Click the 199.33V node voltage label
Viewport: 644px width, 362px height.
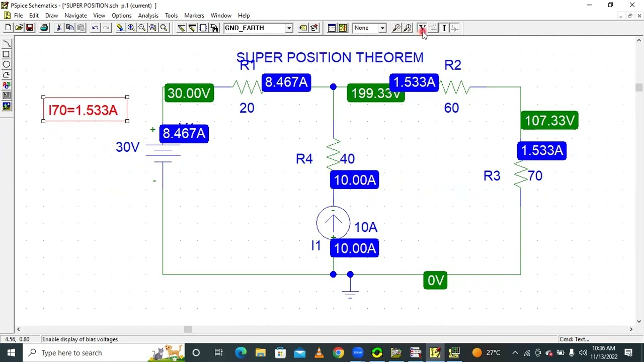tap(375, 94)
